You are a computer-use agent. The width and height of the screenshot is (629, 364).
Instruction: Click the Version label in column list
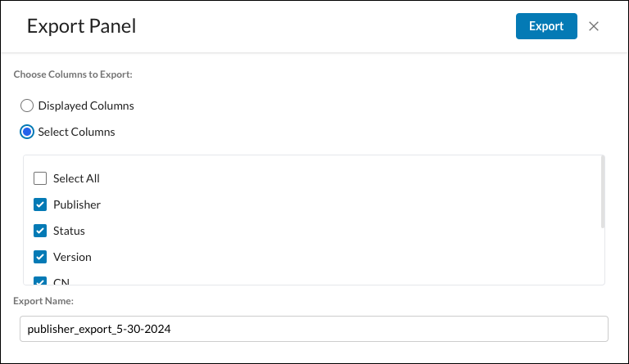72,257
